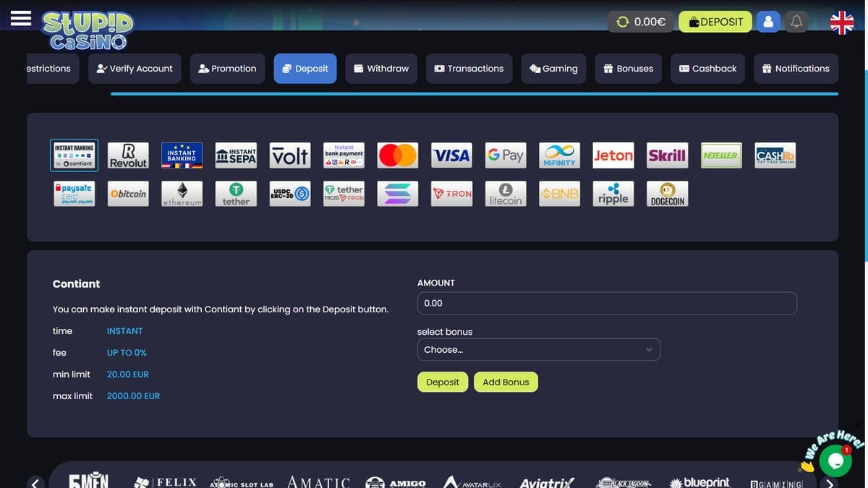868x488 pixels.
Task: Open Amatic provider logo
Action: pyautogui.click(x=318, y=482)
